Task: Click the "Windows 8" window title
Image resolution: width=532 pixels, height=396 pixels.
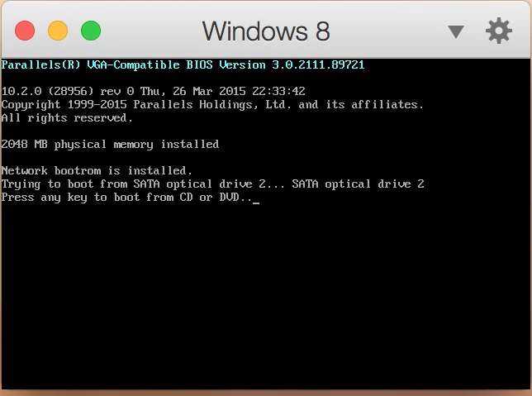Action: coord(266,31)
